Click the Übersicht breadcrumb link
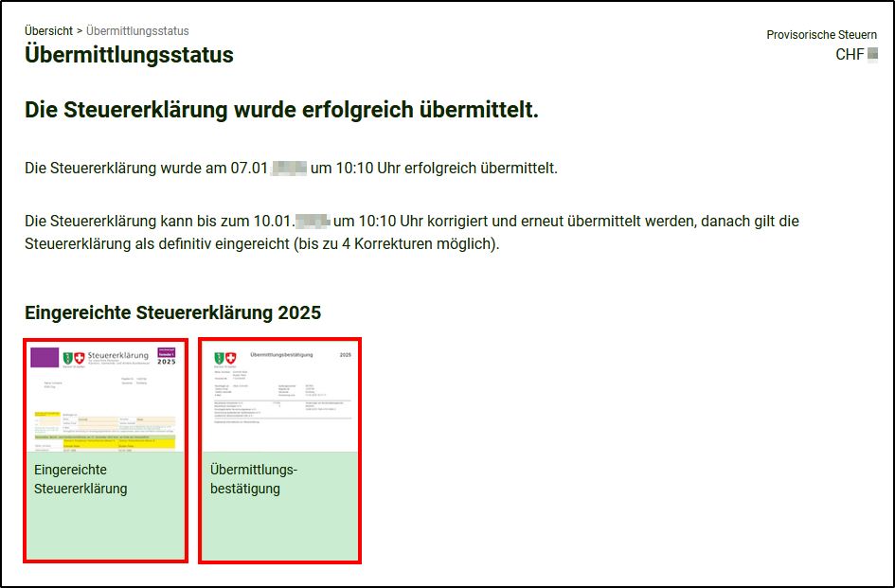 [x=48, y=31]
